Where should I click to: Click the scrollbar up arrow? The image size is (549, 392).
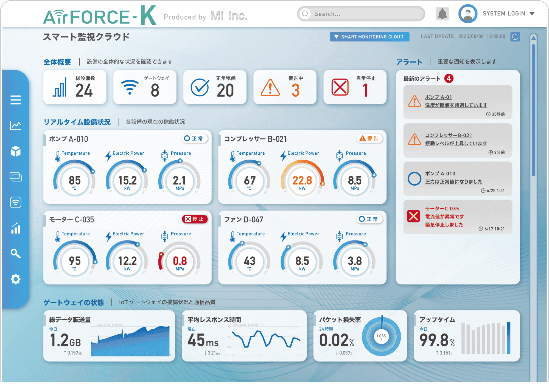(533, 38)
